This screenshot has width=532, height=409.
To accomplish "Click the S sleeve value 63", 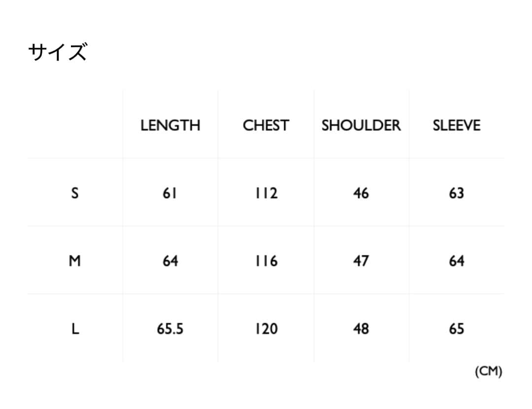I will [456, 193].
